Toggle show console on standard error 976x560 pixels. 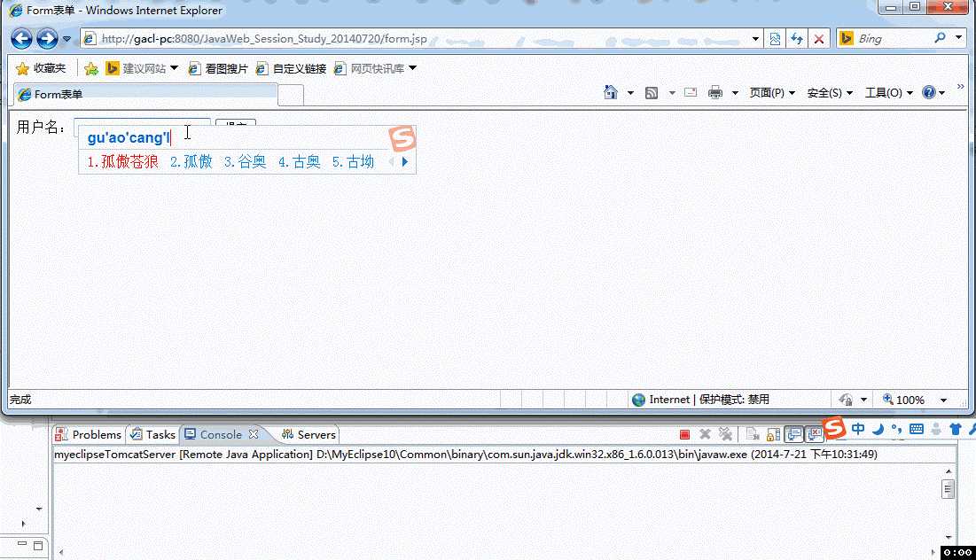coord(814,434)
